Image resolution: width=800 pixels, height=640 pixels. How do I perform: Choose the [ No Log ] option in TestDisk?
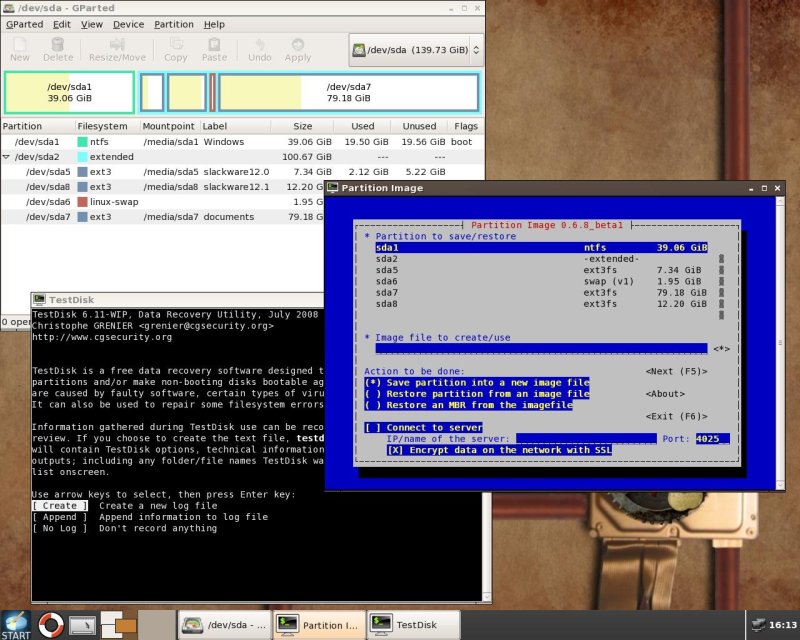(60, 528)
